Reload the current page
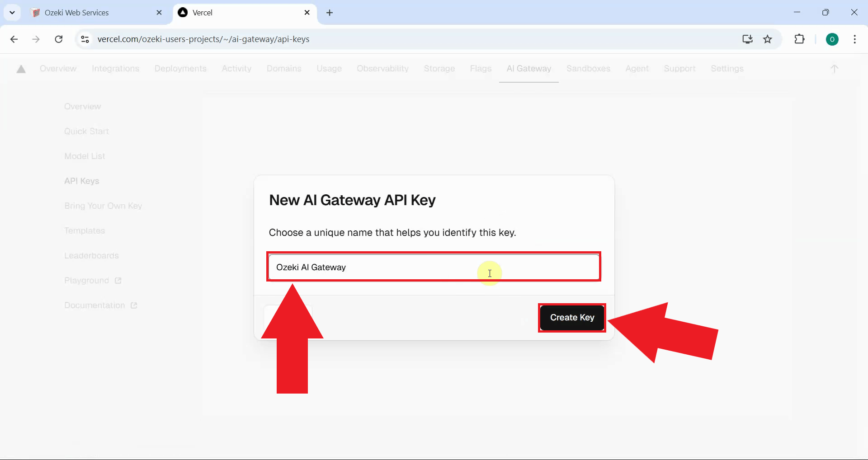Viewport: 868px width, 460px height. pyautogui.click(x=58, y=39)
